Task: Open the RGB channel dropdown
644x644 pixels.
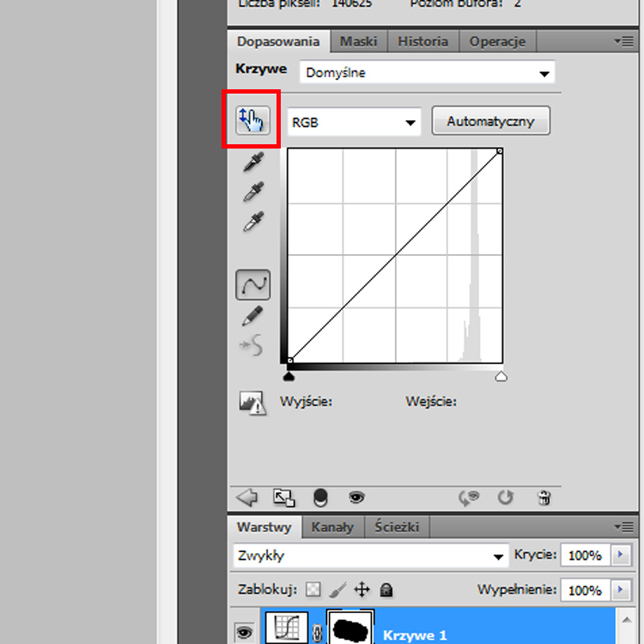Action: (x=354, y=123)
